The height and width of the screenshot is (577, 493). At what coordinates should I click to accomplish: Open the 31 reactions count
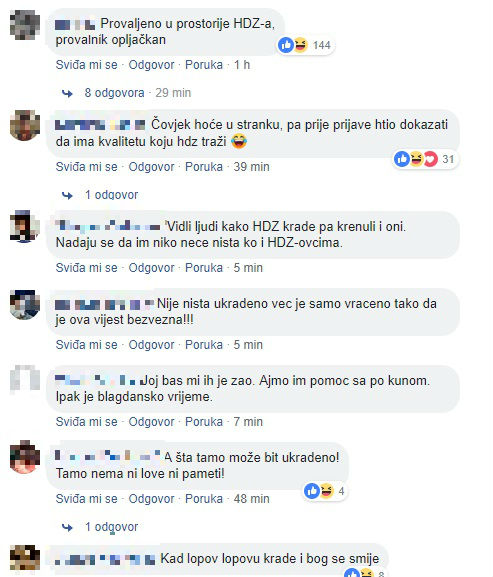(448, 159)
